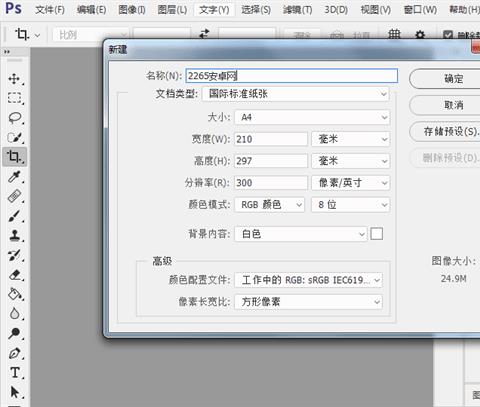Image resolution: width=480 pixels, height=407 pixels.
Task: Click the resolution value field 300
Action: tap(271, 183)
